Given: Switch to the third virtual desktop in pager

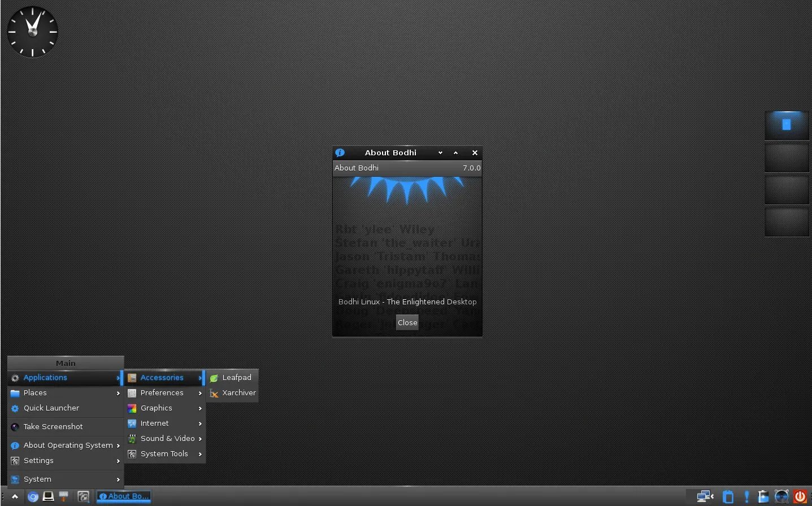Looking at the screenshot, I should (x=787, y=190).
